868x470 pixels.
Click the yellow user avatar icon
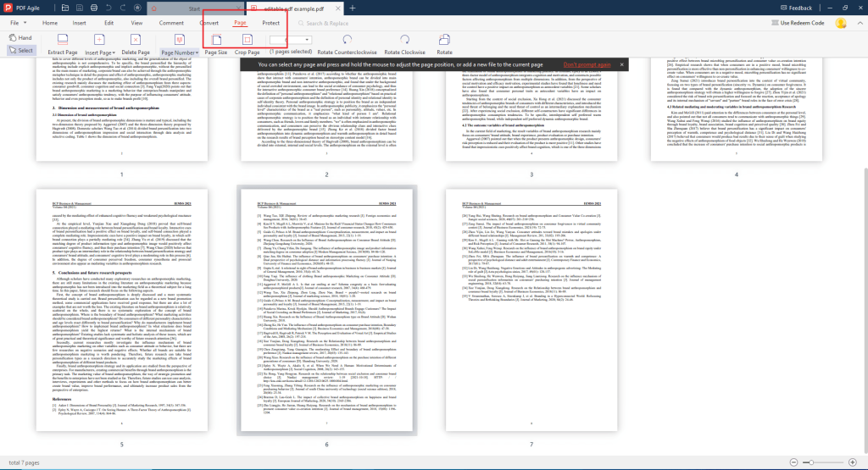click(841, 23)
